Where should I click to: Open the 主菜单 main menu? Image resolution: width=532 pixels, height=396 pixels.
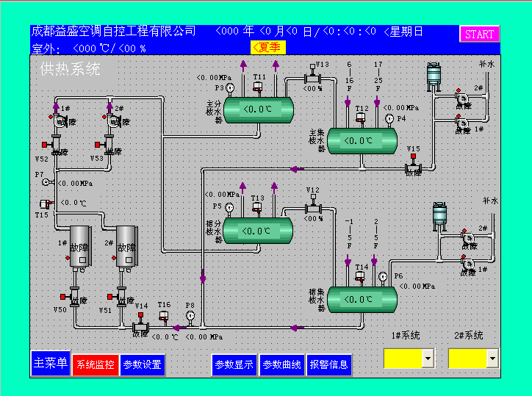[51, 363]
